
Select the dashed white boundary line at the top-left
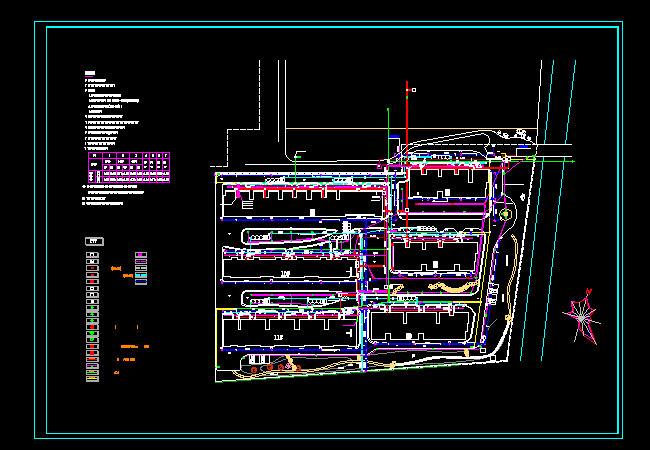243,129
